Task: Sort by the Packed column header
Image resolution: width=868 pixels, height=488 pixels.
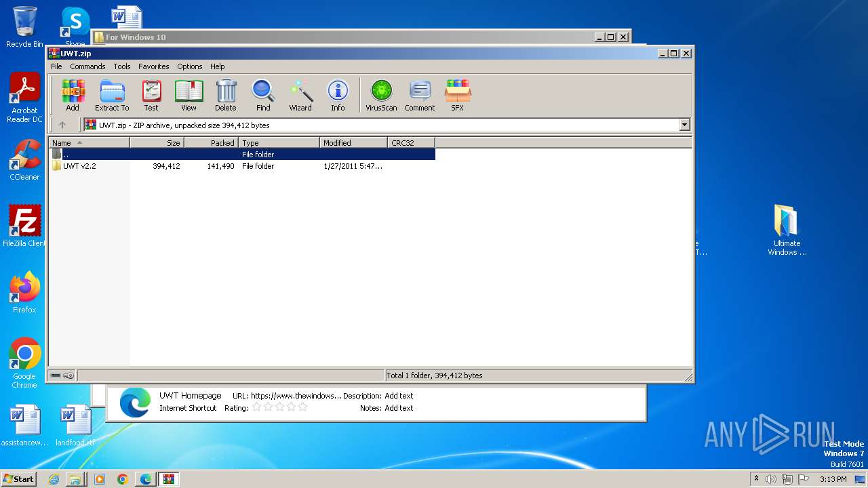Action: [x=211, y=142]
